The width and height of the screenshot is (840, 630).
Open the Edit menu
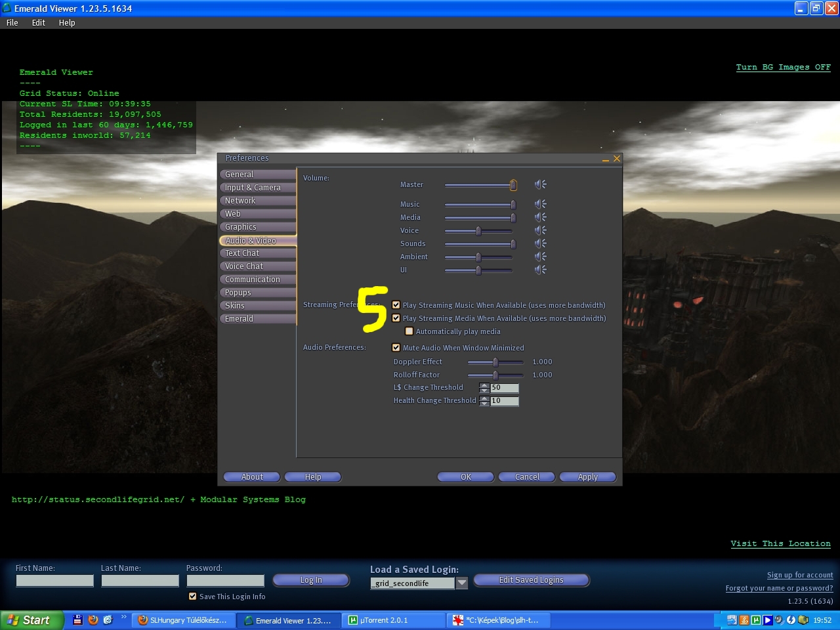39,22
